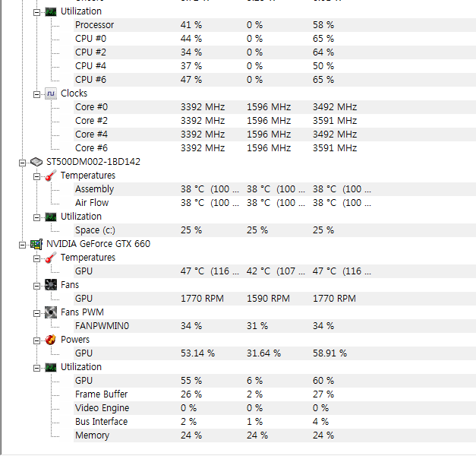Click the GPU Fans icon

pyautogui.click(x=51, y=285)
